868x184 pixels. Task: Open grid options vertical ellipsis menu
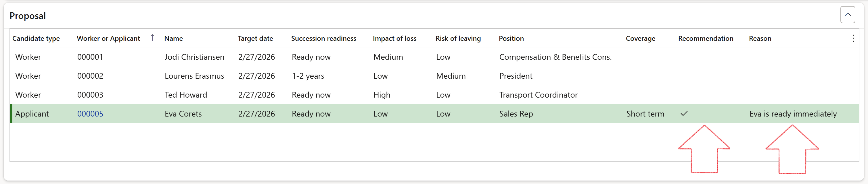pyautogui.click(x=853, y=38)
